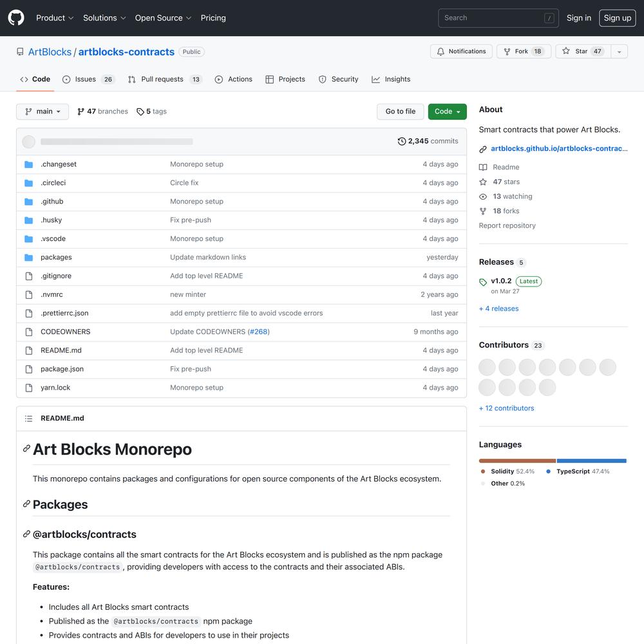Open the .prettierrc.json file name
This screenshot has height=644, width=644.
tap(64, 313)
